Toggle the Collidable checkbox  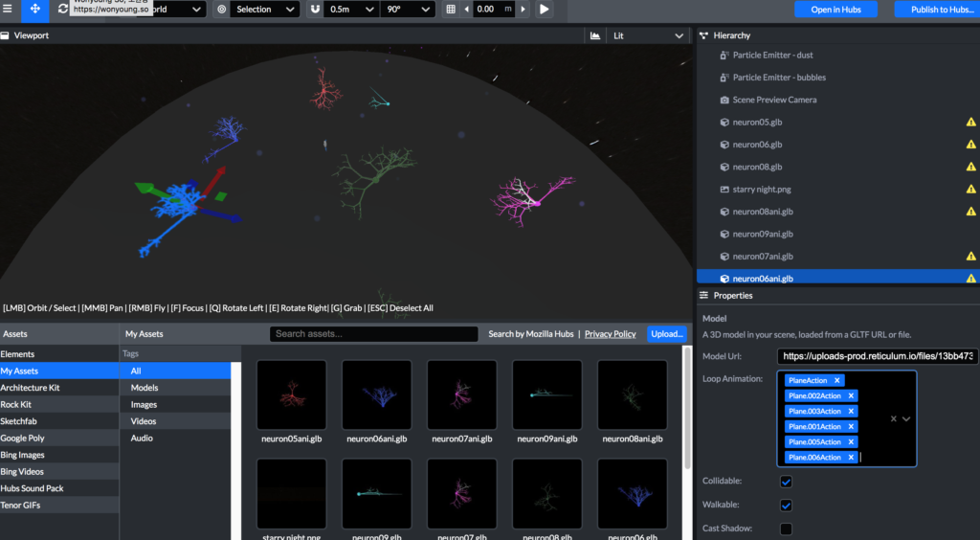tap(786, 482)
